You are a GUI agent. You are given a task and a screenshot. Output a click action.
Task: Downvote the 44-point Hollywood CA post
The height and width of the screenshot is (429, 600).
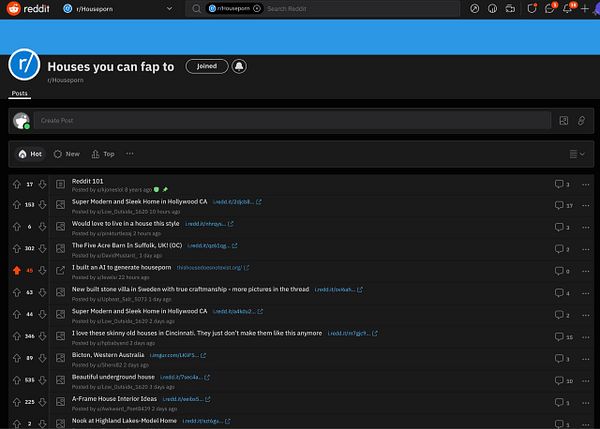click(42, 314)
